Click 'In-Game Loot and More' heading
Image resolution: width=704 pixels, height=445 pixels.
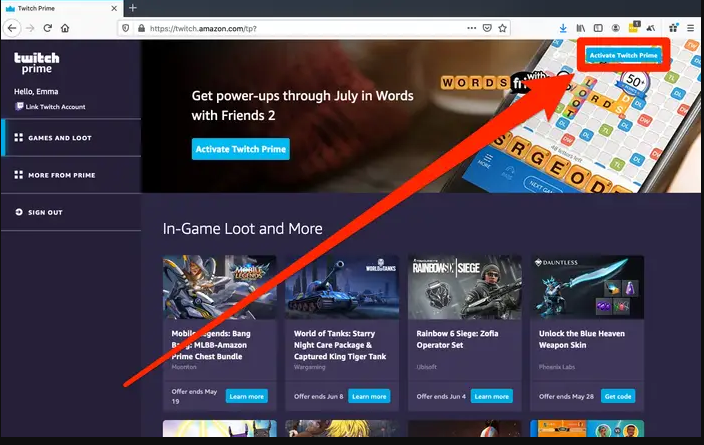click(242, 229)
